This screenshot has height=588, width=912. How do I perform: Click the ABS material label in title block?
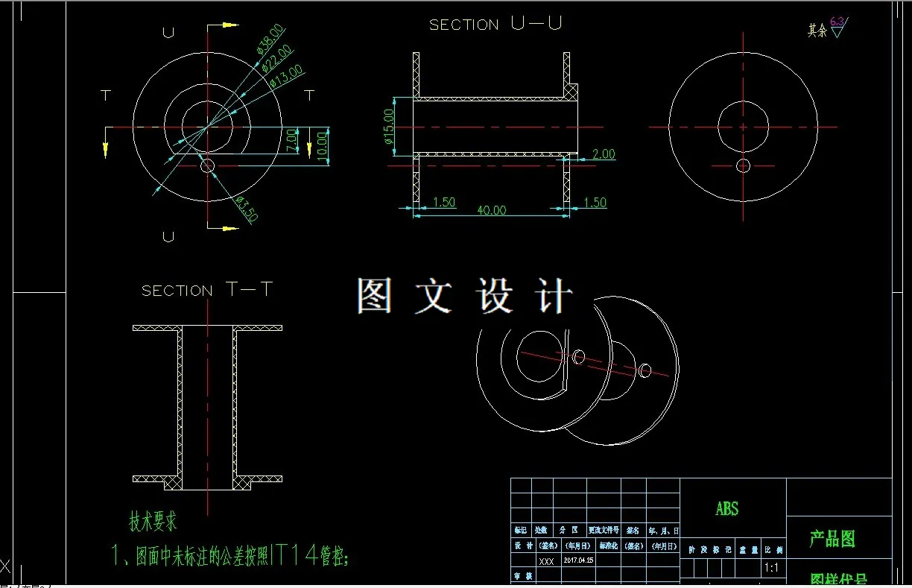(727, 508)
